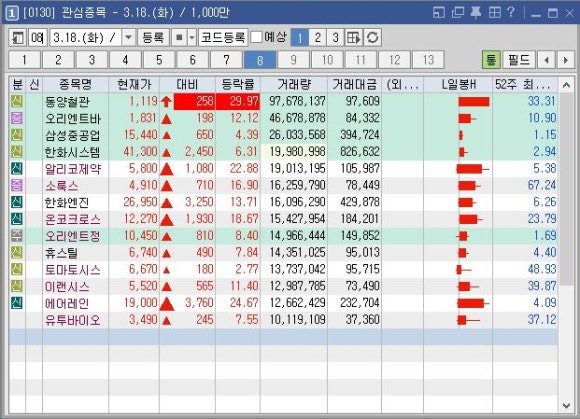
Task: Click the screen layout icon in title bar
Action: (439, 13)
